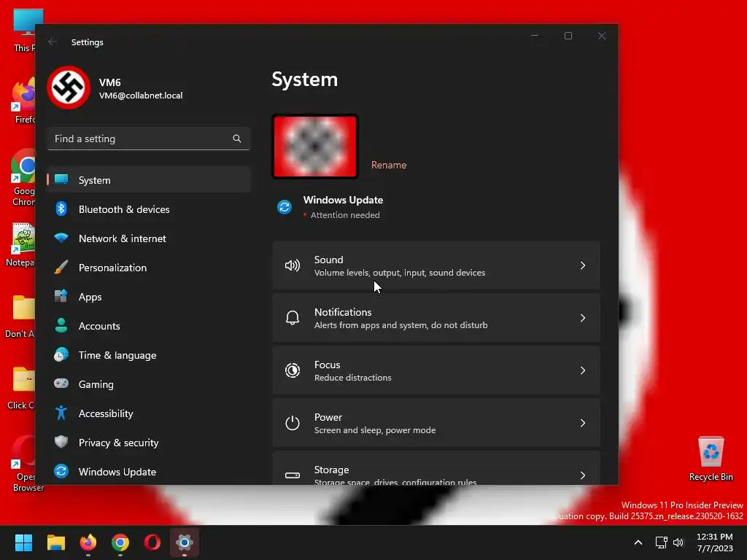Select the "Click C..." desktop folder
This screenshot has width=747, height=560.
[x=21, y=388]
